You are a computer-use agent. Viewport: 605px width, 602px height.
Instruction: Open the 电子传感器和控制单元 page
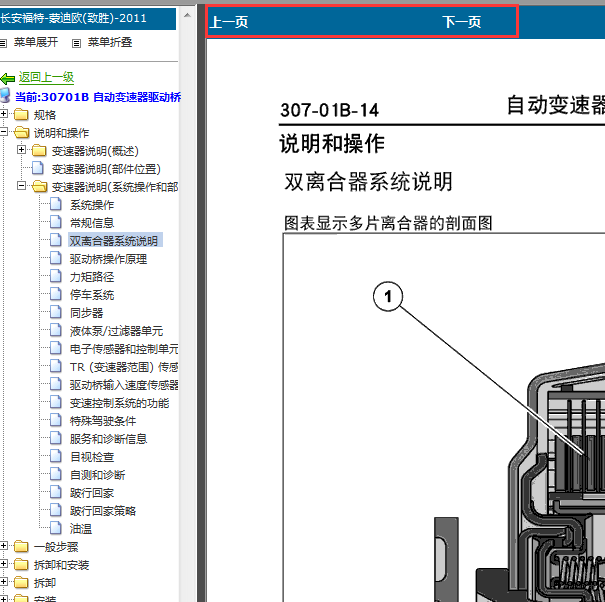click(124, 349)
